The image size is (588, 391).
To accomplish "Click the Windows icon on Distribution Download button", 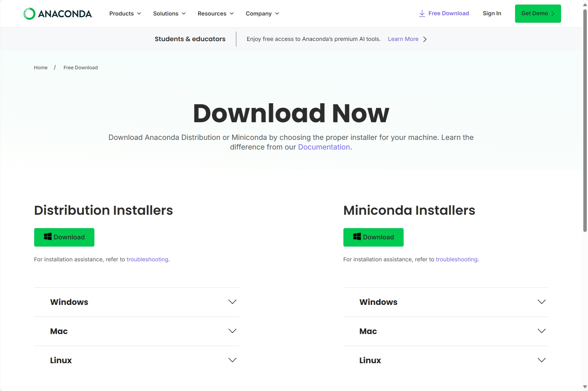I will click(x=48, y=237).
